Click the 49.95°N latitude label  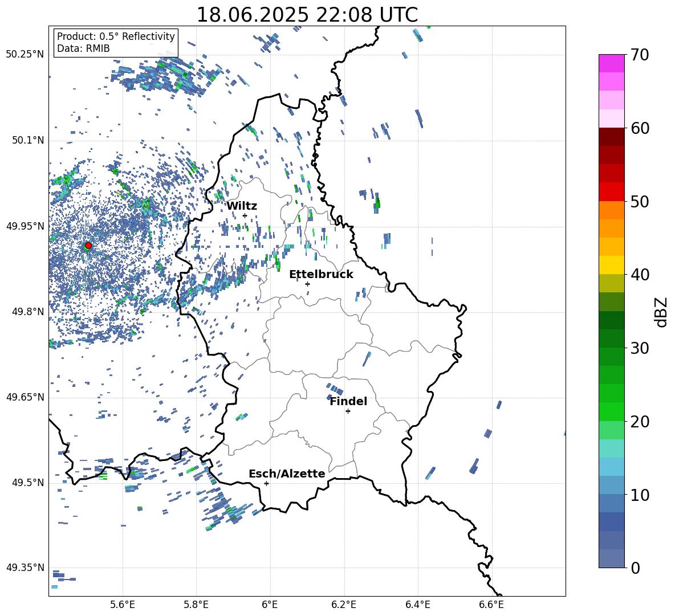tap(25, 226)
